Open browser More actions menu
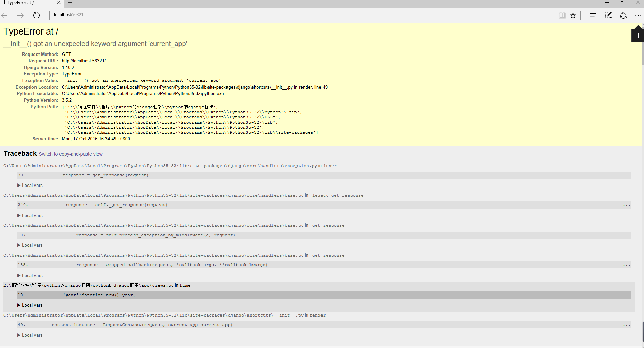The height and width of the screenshot is (348, 644). [x=638, y=15]
